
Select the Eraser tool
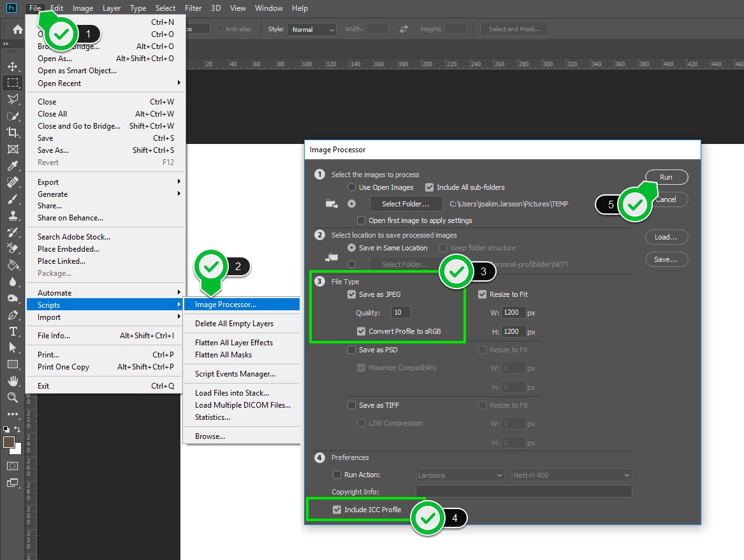(x=13, y=248)
